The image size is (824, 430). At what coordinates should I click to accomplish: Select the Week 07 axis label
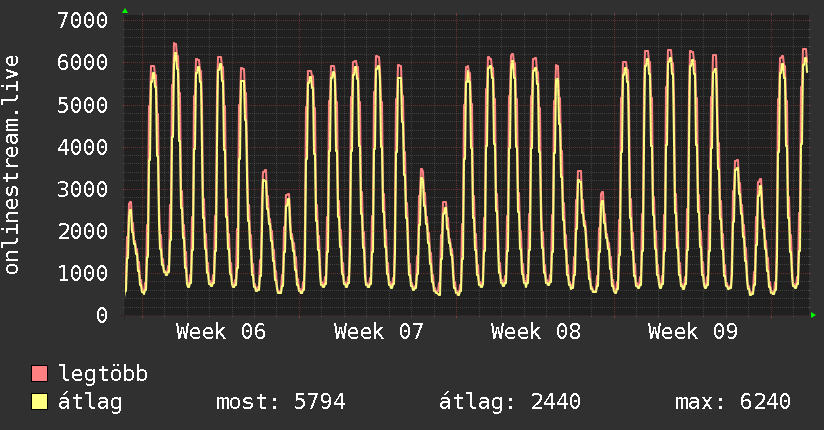(379, 332)
